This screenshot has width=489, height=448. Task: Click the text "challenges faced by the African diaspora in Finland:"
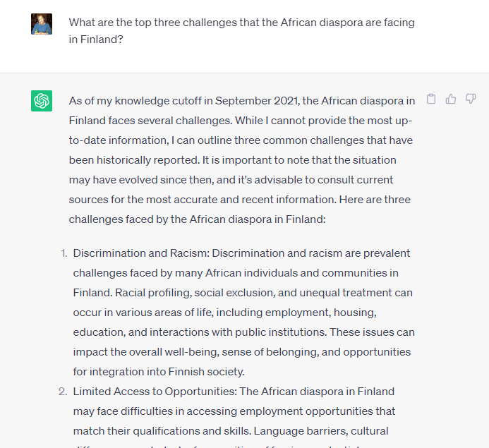tap(197, 219)
